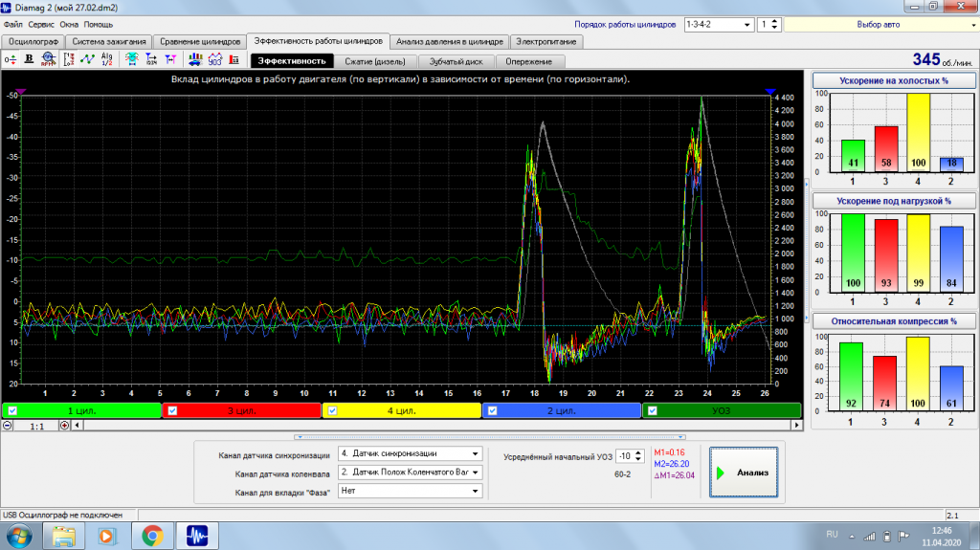This screenshot has height=550, width=980.
Task: Toggle the 4 цил. checkbox
Action: coord(332,410)
